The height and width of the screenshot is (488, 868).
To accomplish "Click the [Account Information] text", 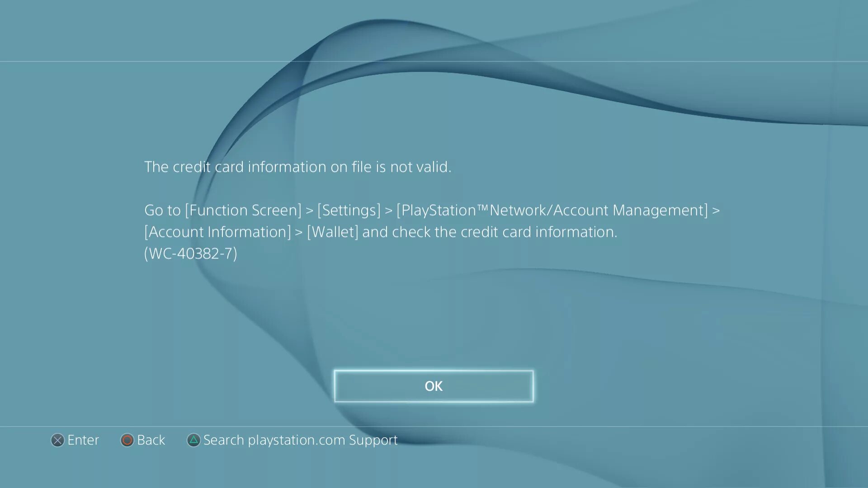I will click(x=217, y=232).
